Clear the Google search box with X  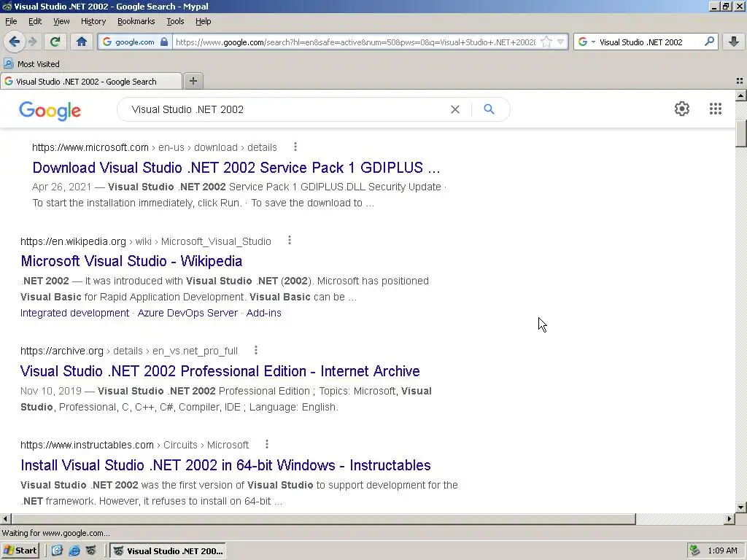coord(455,109)
